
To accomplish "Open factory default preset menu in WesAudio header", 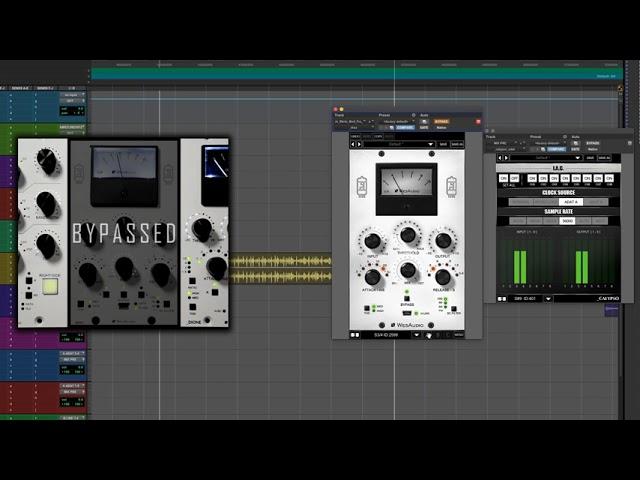I will (x=397, y=121).
